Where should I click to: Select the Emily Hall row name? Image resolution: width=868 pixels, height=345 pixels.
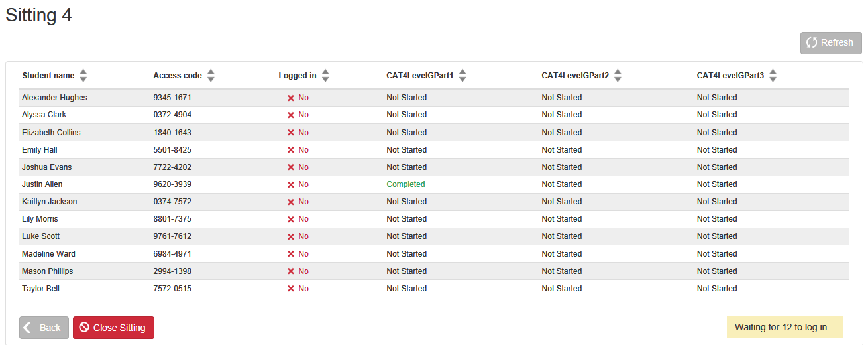pos(40,150)
